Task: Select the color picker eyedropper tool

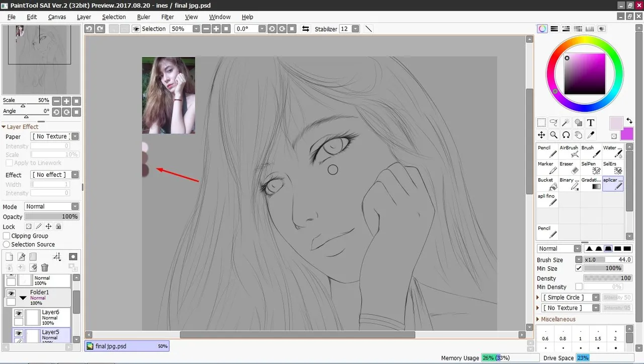Action: (591, 135)
